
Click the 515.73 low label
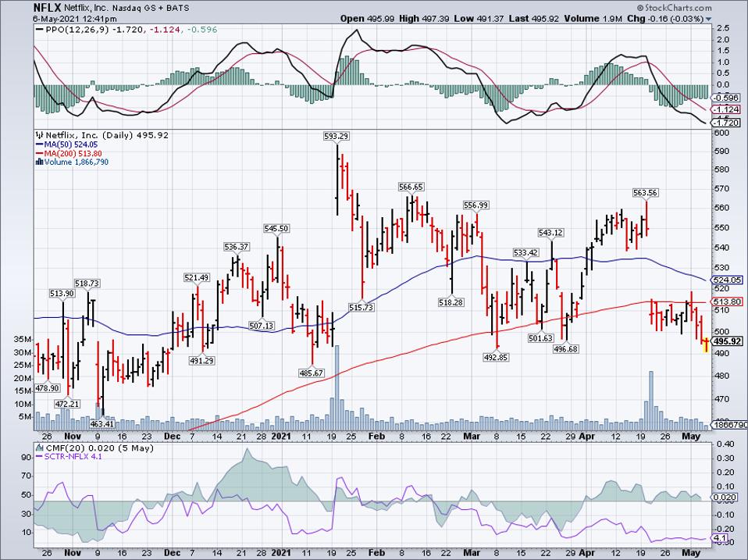362,308
